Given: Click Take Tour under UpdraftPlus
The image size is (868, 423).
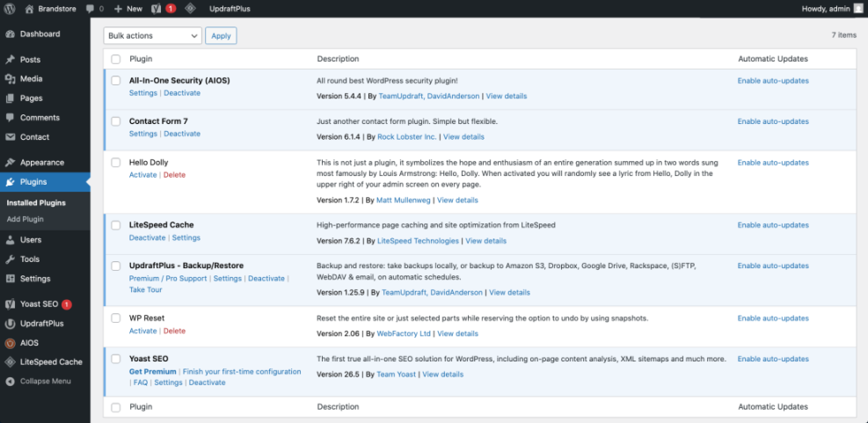Looking at the screenshot, I should [146, 289].
